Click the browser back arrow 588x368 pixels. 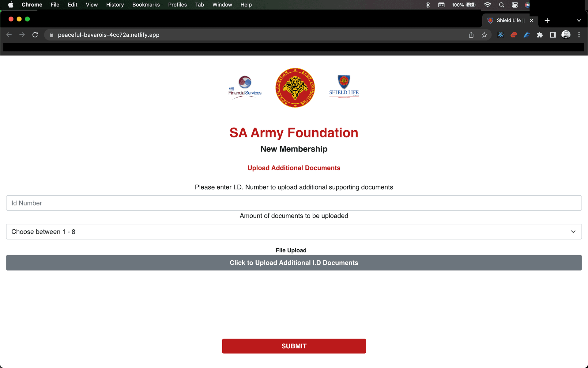tap(9, 35)
